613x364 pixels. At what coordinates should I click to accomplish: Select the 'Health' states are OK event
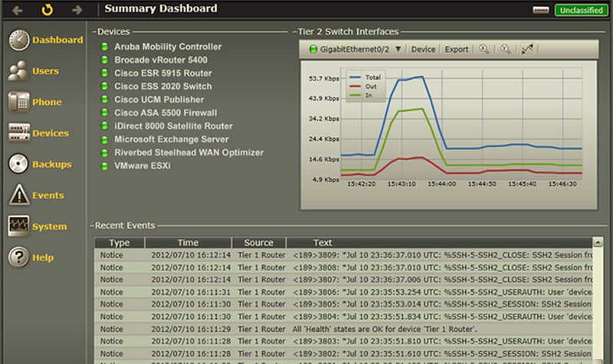(x=343, y=330)
